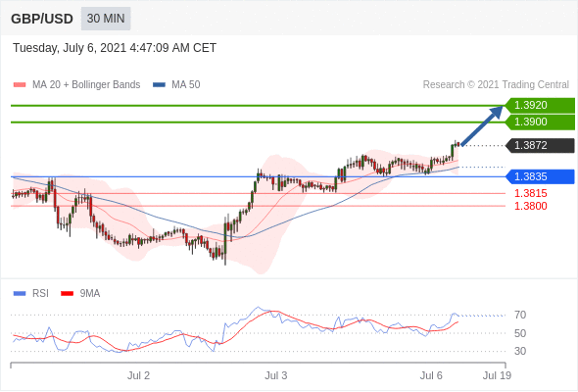Click the RSI 70 level label

pos(520,315)
